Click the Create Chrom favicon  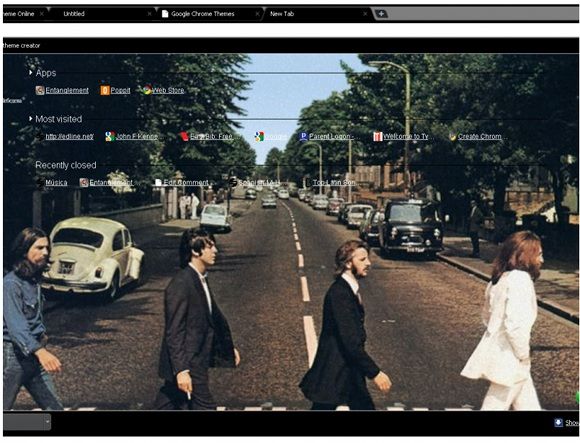(x=452, y=136)
